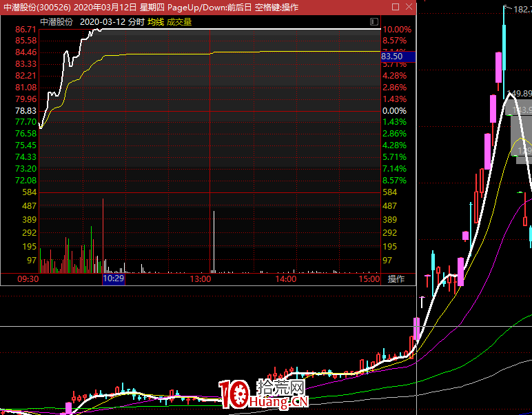This screenshot has width=532, height=415.
Task: Click the tall red volume bar at 10:29
Action: click(x=103, y=236)
